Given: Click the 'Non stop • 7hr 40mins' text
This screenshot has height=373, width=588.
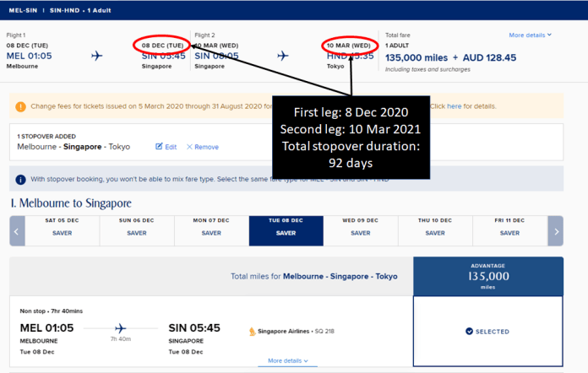Looking at the screenshot, I should click(x=52, y=311).
